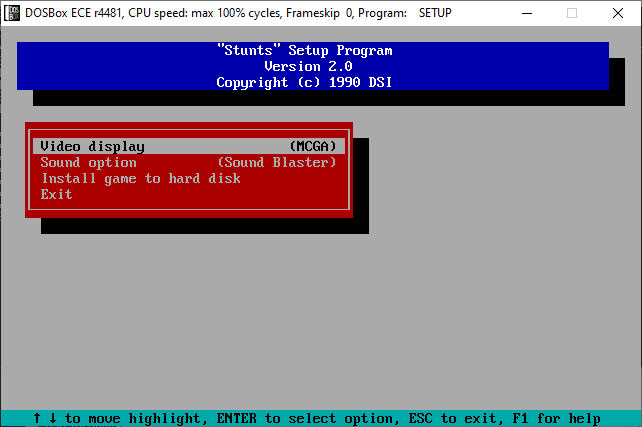
Task: Minimize the DOSBox window
Action: point(527,13)
